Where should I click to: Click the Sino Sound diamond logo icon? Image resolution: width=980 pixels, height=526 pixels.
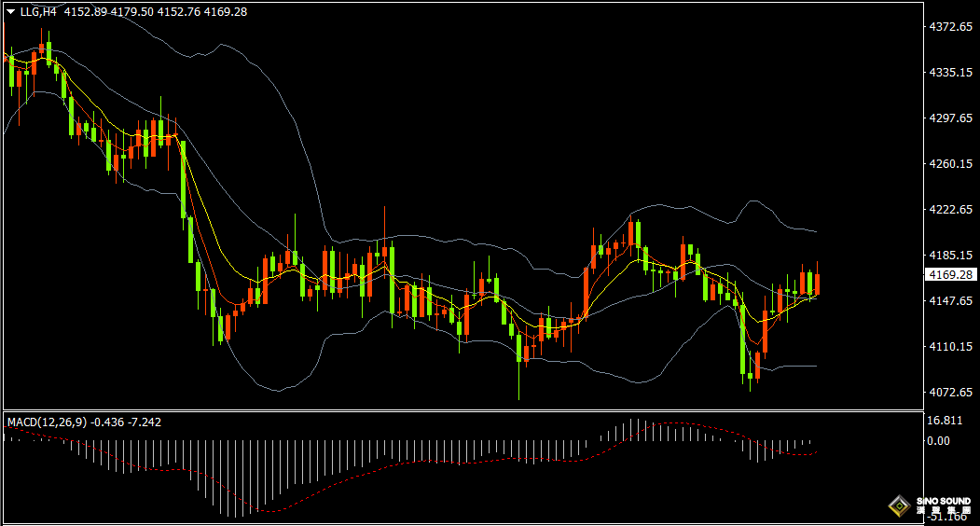900,505
